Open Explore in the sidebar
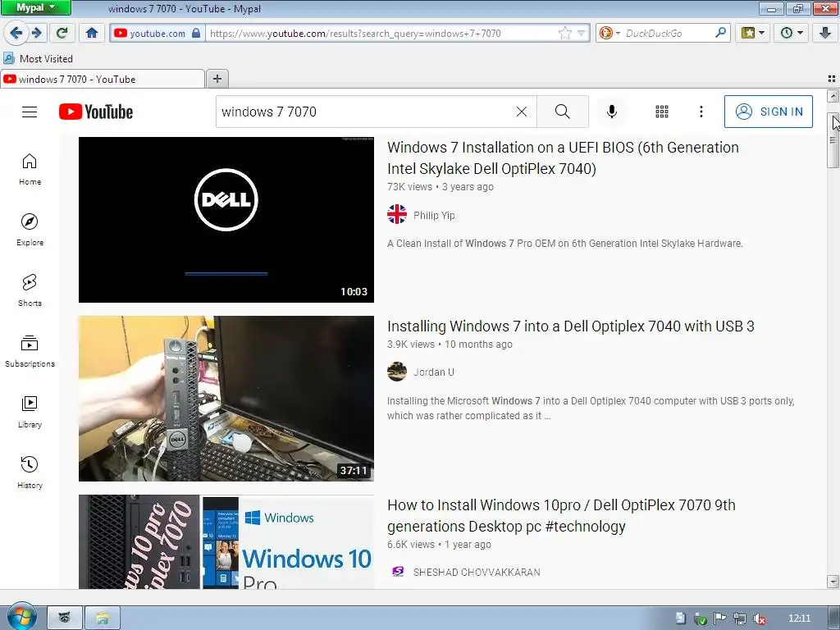Image resolution: width=840 pixels, height=630 pixels. pos(30,230)
